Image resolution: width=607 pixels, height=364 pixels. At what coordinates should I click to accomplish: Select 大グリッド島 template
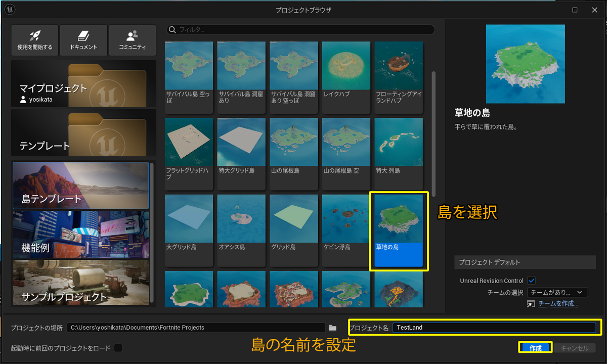[189, 231]
